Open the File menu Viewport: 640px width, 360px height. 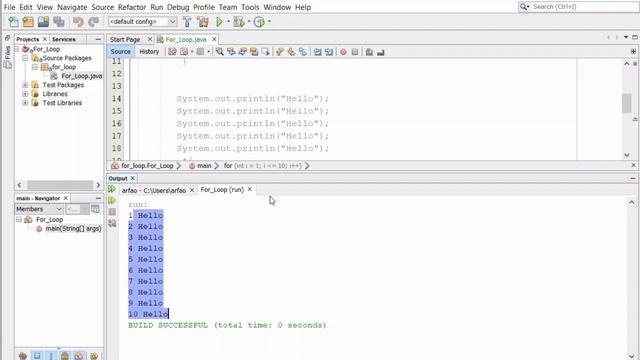tap(9, 7)
